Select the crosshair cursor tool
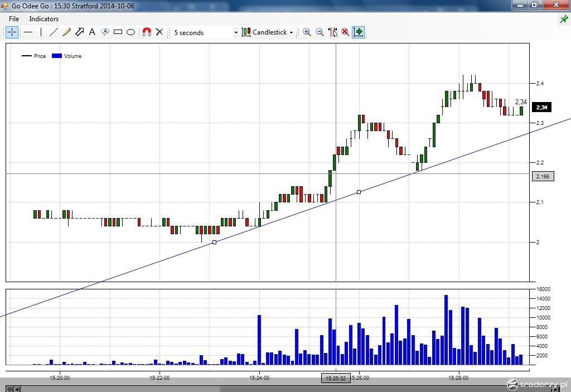This screenshot has height=392, width=571. click(12, 32)
